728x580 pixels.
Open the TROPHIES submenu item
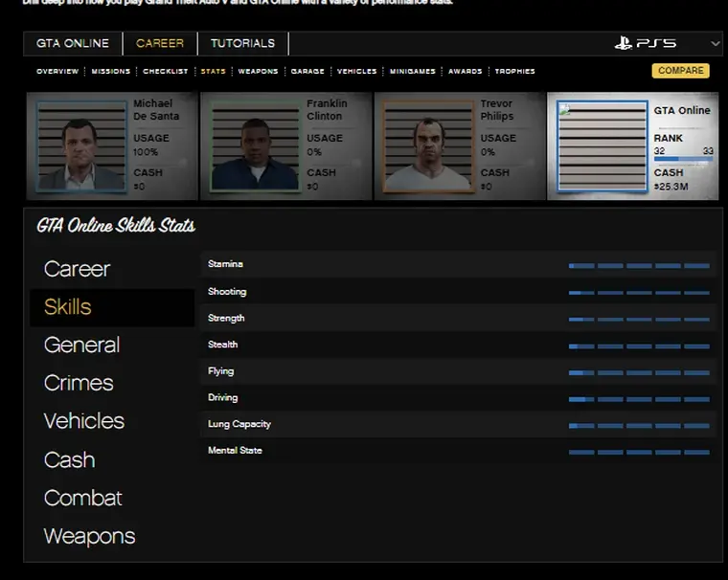515,72
